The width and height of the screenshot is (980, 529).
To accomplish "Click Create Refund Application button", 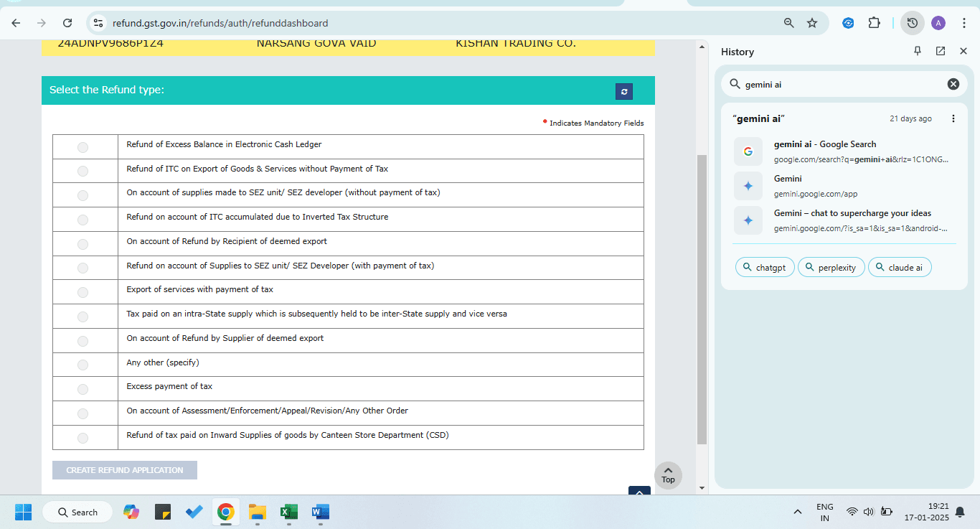I will [x=125, y=470].
